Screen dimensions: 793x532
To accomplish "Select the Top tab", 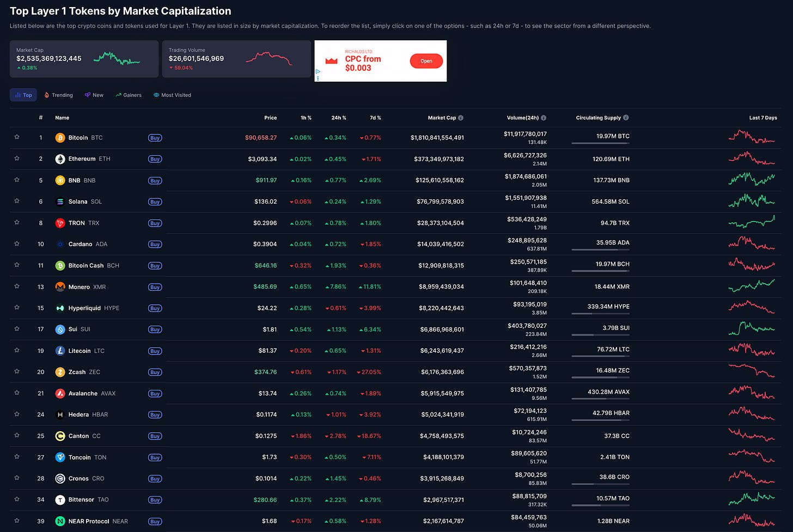I will 23,95.
